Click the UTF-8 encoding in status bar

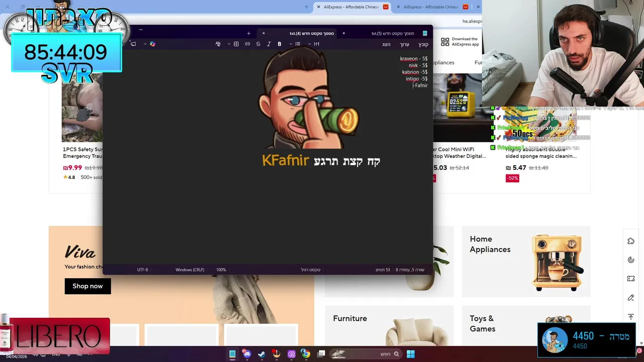(143, 270)
